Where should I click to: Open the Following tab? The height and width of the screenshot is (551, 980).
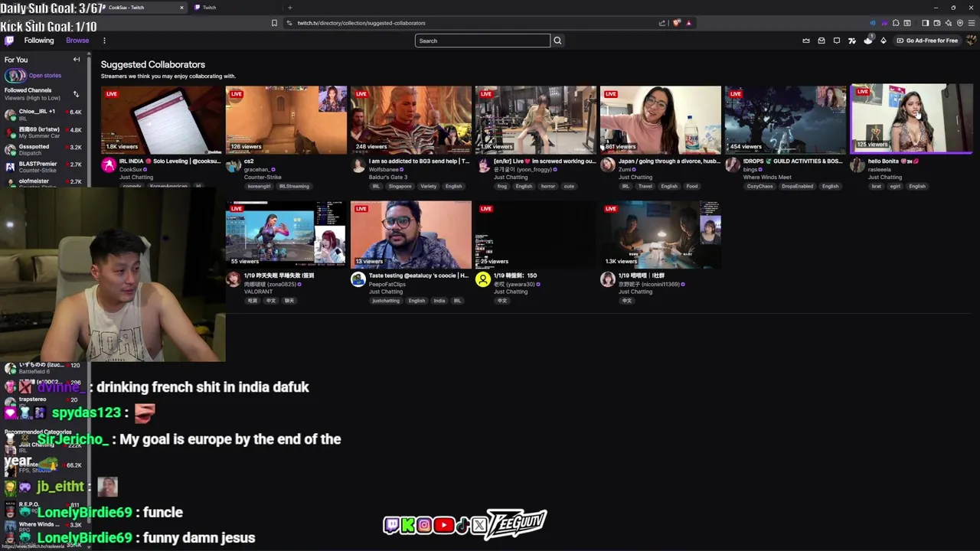click(x=39, y=41)
